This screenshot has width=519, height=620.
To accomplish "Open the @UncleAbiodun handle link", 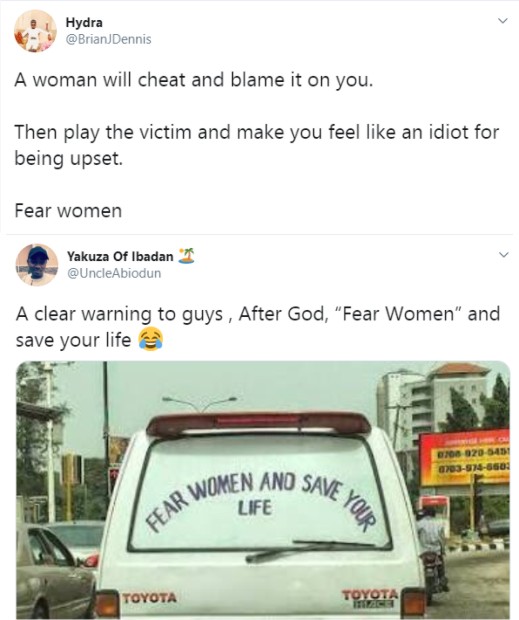I will (114, 273).
